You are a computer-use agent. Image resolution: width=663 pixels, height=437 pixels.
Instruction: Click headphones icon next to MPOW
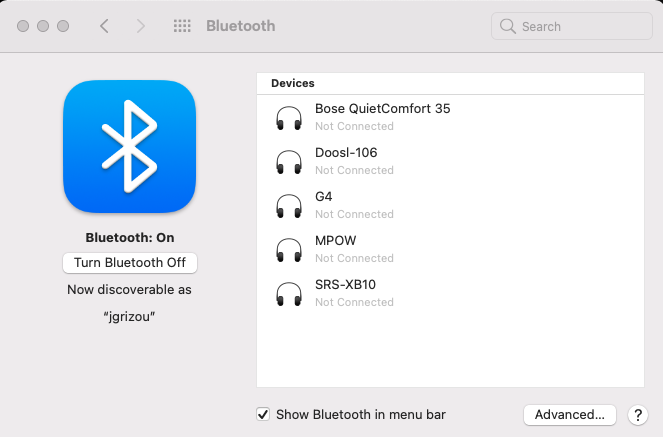pyautogui.click(x=289, y=250)
